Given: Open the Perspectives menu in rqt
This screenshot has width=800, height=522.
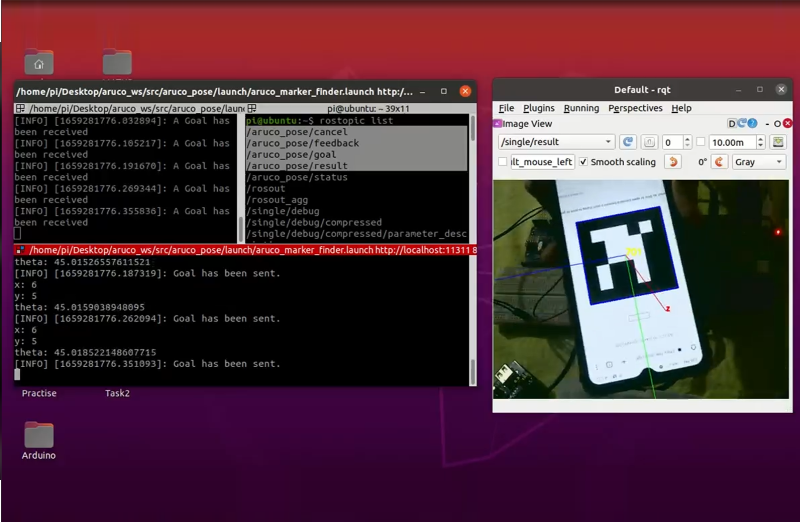Looking at the screenshot, I should [x=635, y=108].
